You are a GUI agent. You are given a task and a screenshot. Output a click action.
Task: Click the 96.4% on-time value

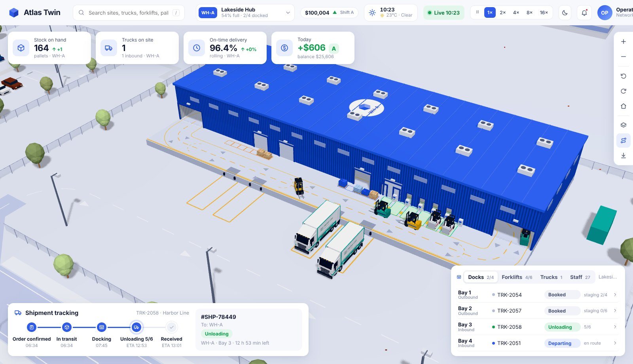pos(224,48)
